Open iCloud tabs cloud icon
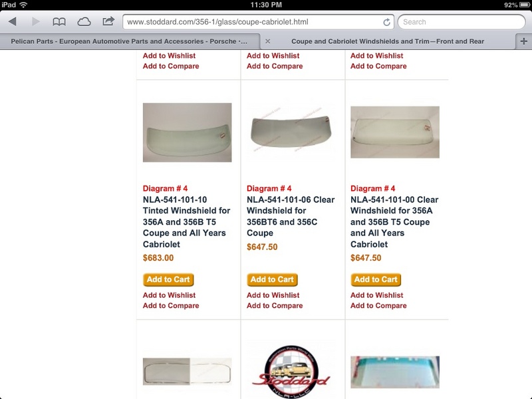Image resolution: width=532 pixels, height=399 pixels. tap(84, 22)
